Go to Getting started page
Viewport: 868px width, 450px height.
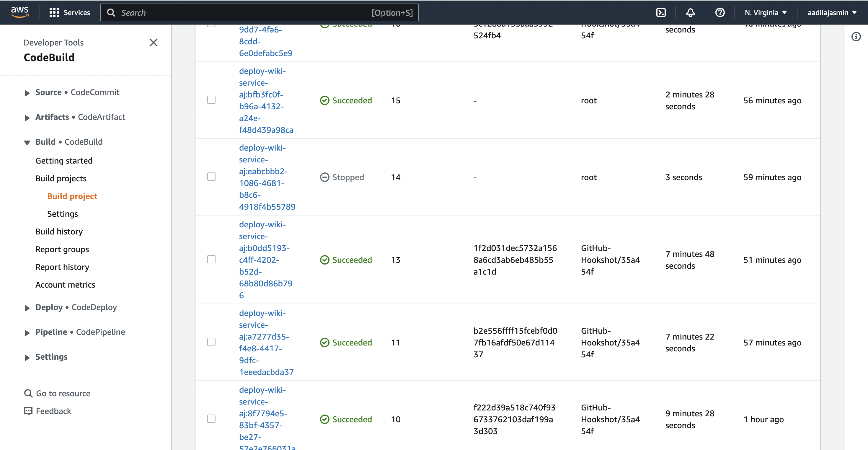coord(64,160)
